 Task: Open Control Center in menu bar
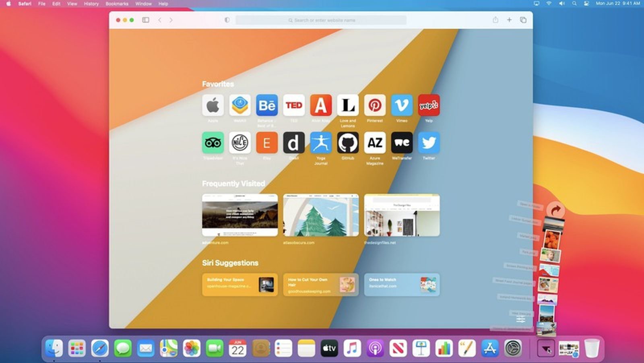(x=586, y=3)
